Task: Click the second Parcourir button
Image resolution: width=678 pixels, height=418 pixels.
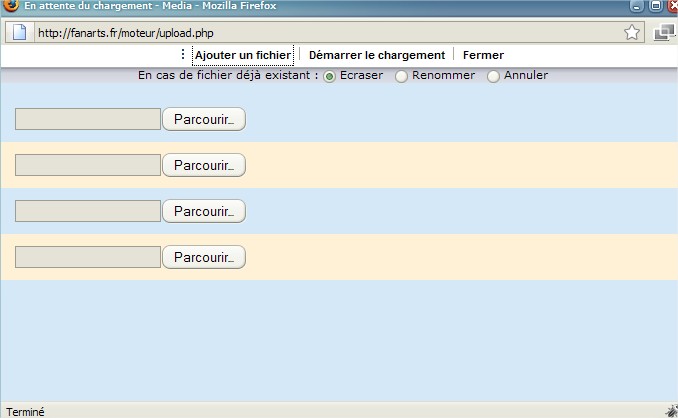Action: point(204,165)
